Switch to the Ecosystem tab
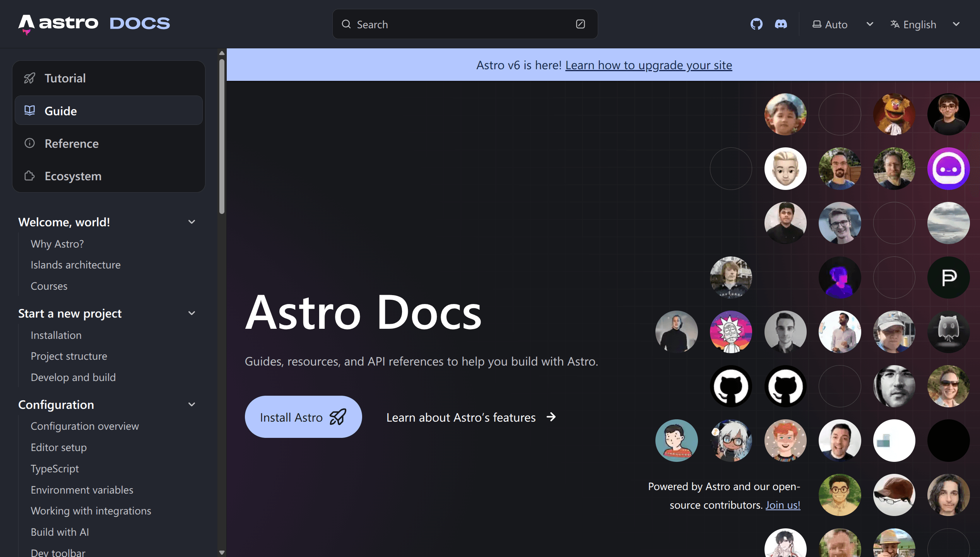This screenshot has height=557, width=980. pos(109,176)
